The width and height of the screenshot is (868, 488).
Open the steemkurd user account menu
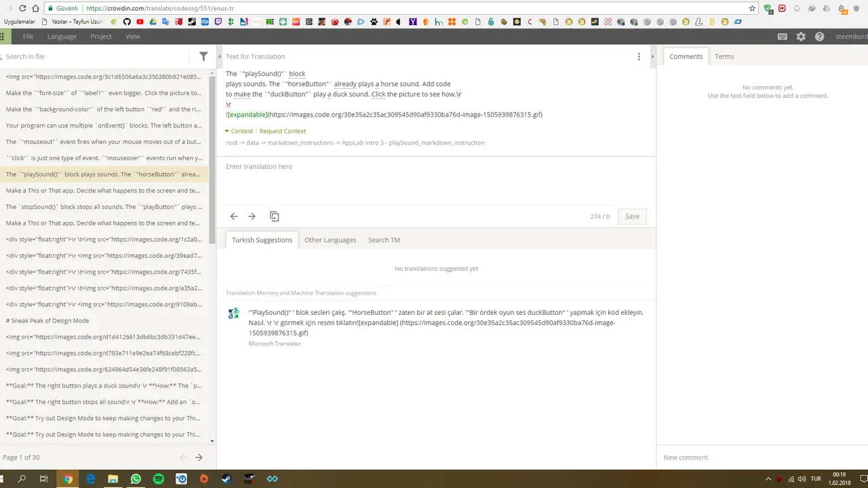851,37
